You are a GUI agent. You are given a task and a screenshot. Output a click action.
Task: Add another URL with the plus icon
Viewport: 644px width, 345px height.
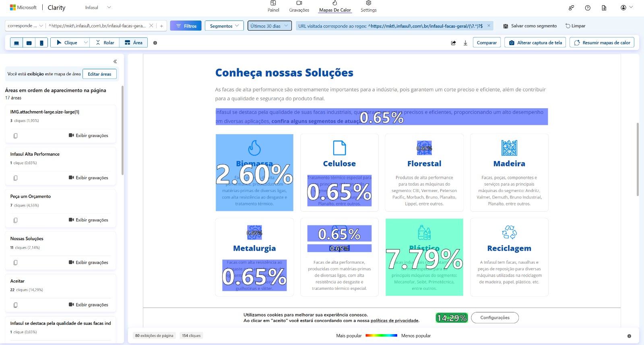[x=161, y=26]
